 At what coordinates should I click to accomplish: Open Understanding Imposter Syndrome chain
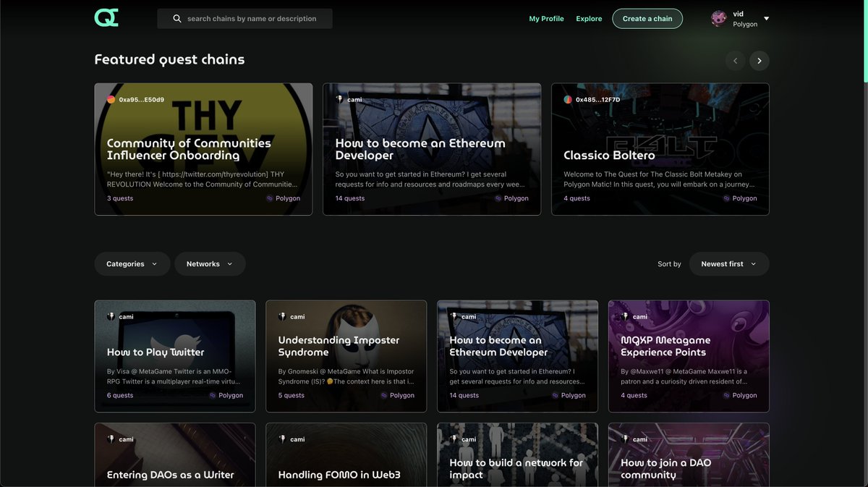pos(346,356)
